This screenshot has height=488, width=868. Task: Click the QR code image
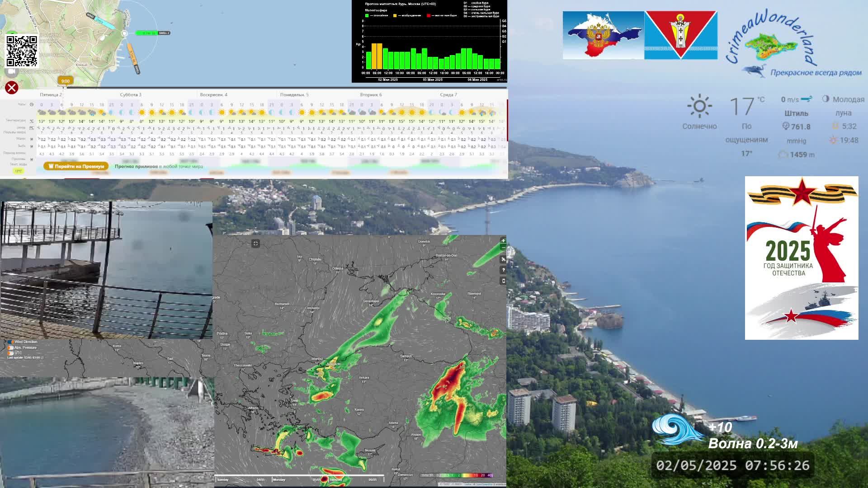(21, 51)
